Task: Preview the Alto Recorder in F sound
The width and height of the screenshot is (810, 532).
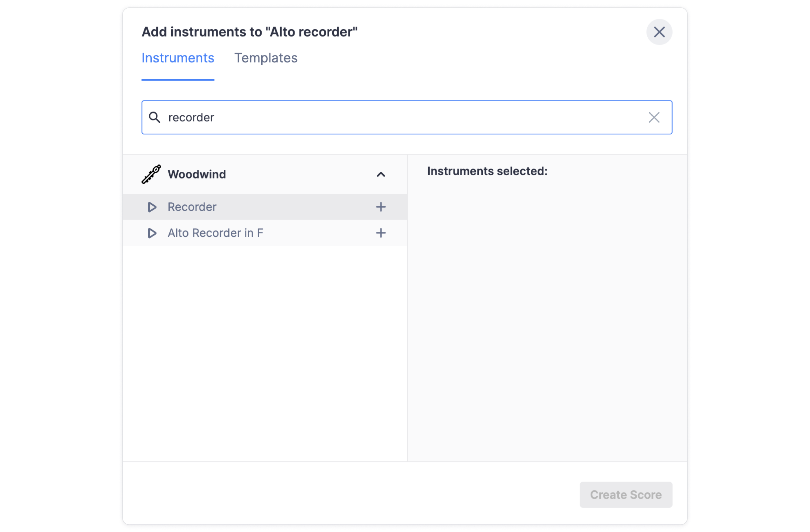Action: (x=152, y=233)
